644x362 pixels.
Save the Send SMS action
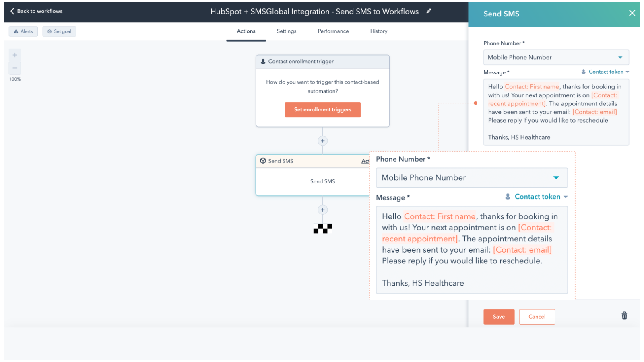(x=499, y=317)
